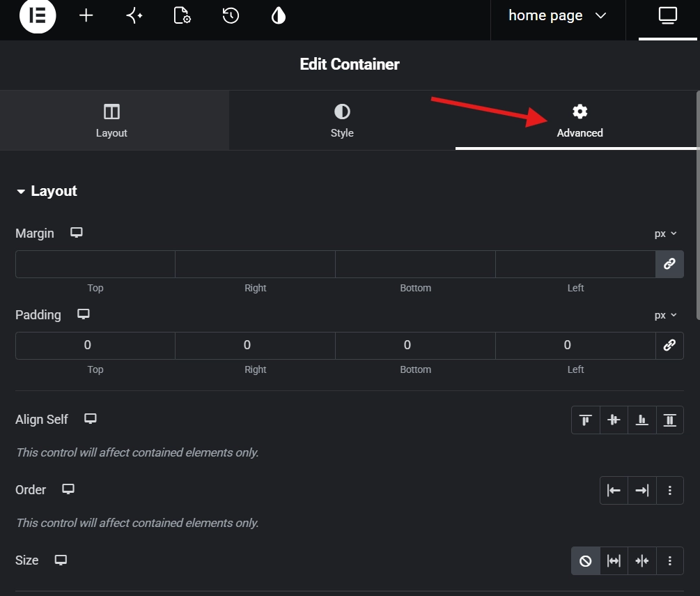Switch to the Advanced tab
This screenshot has height=596, width=700.
tap(580, 120)
